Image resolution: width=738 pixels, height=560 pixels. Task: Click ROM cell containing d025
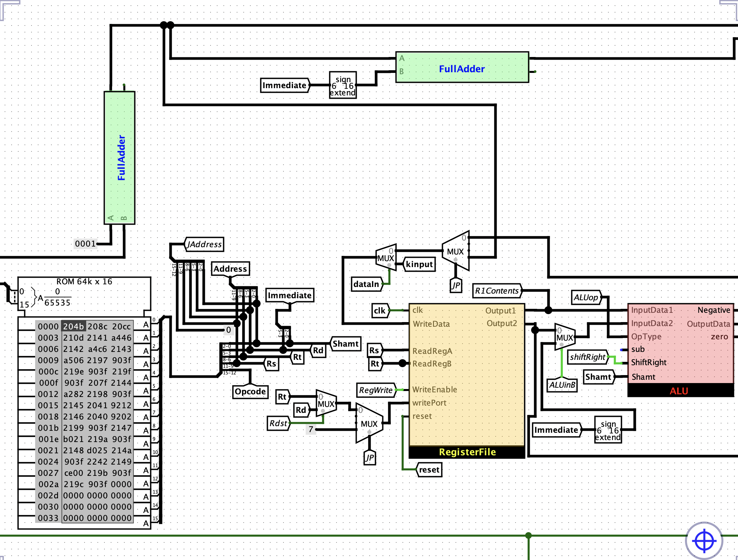(x=97, y=450)
